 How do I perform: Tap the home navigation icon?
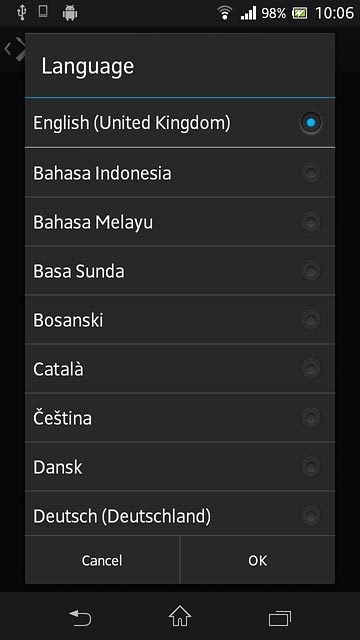pyautogui.click(x=180, y=616)
